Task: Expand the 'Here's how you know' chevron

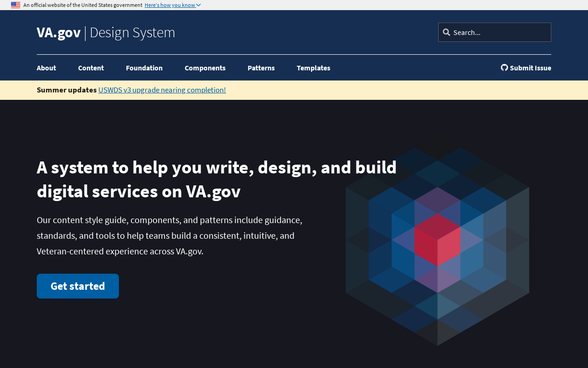Action: 198,5
